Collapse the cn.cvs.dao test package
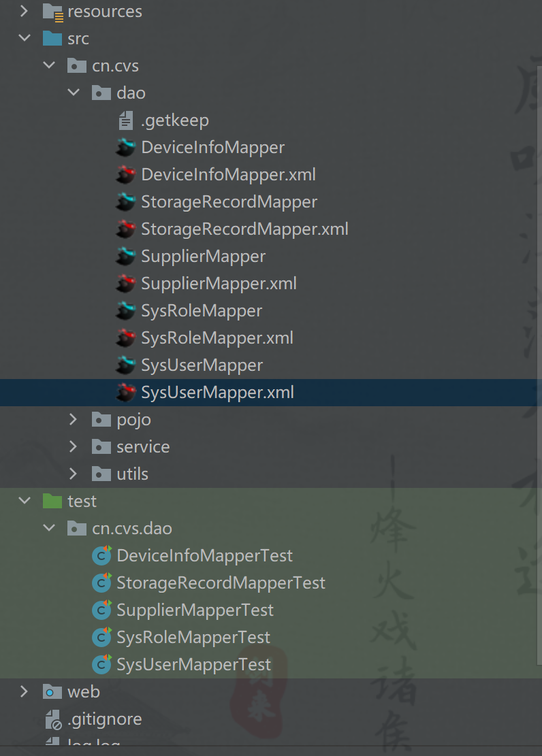 click(x=49, y=529)
